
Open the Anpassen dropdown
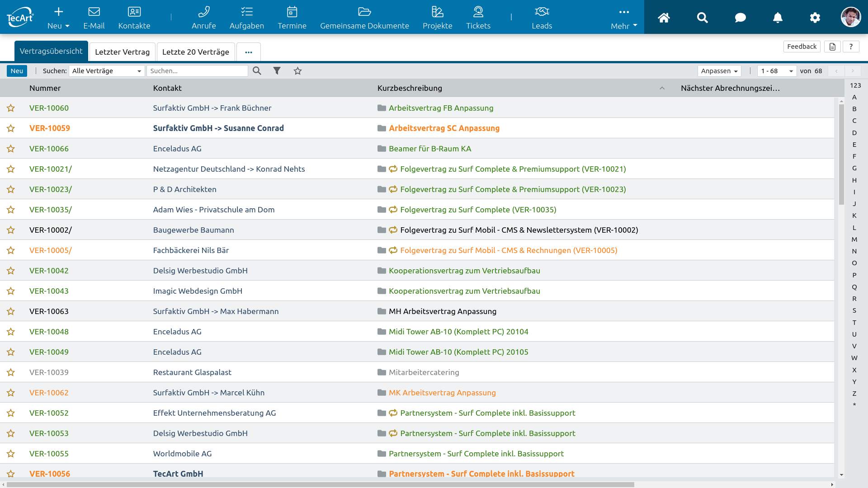point(719,71)
